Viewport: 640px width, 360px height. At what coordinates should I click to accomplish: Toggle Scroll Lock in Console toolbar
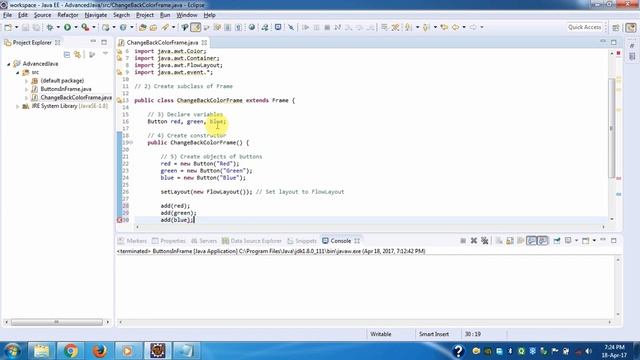click(x=510, y=241)
